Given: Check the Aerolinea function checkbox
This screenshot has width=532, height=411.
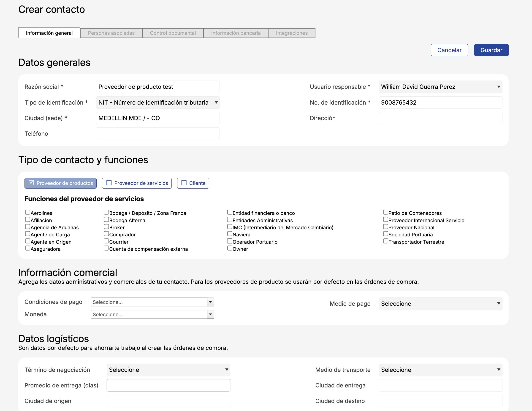Looking at the screenshot, I should 27,212.
